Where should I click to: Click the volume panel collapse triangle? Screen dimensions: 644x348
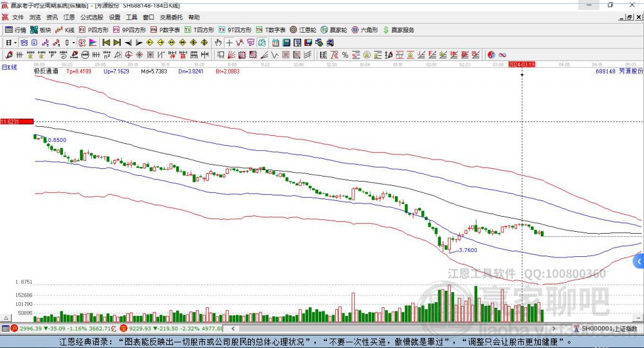6,318
